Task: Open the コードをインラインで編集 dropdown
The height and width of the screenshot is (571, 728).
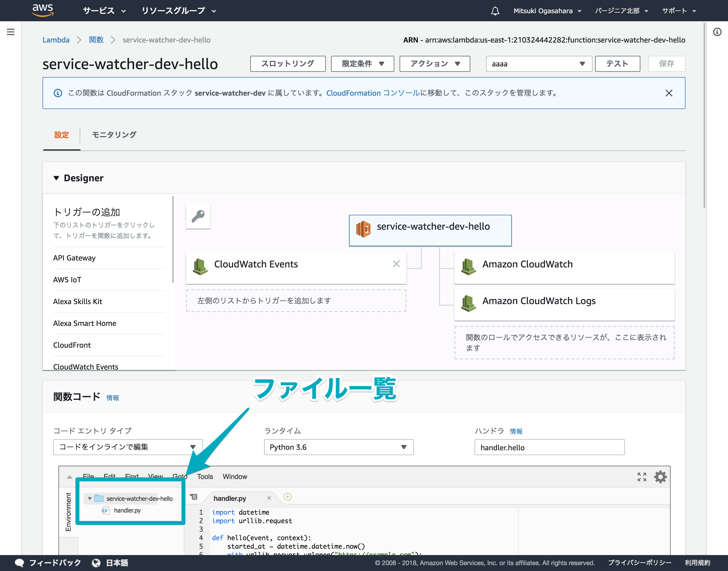Action: click(x=128, y=447)
